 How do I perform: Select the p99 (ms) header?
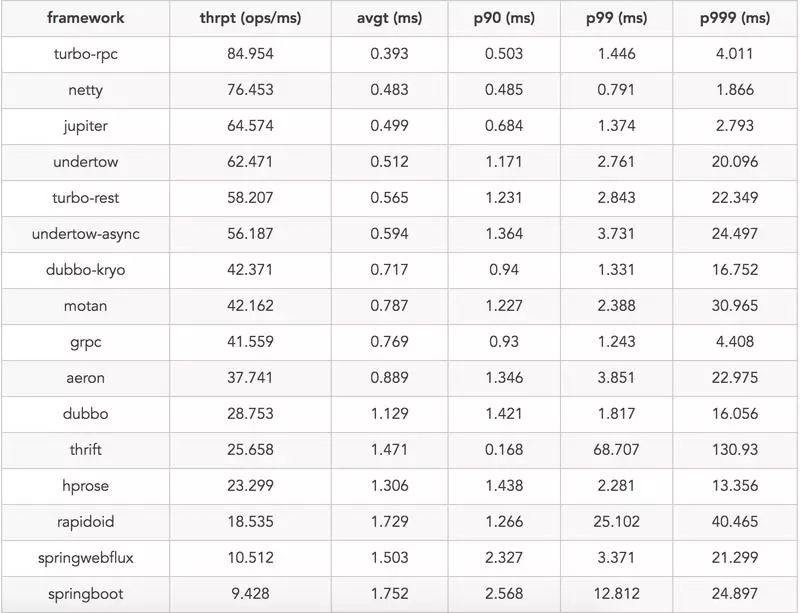(616, 18)
